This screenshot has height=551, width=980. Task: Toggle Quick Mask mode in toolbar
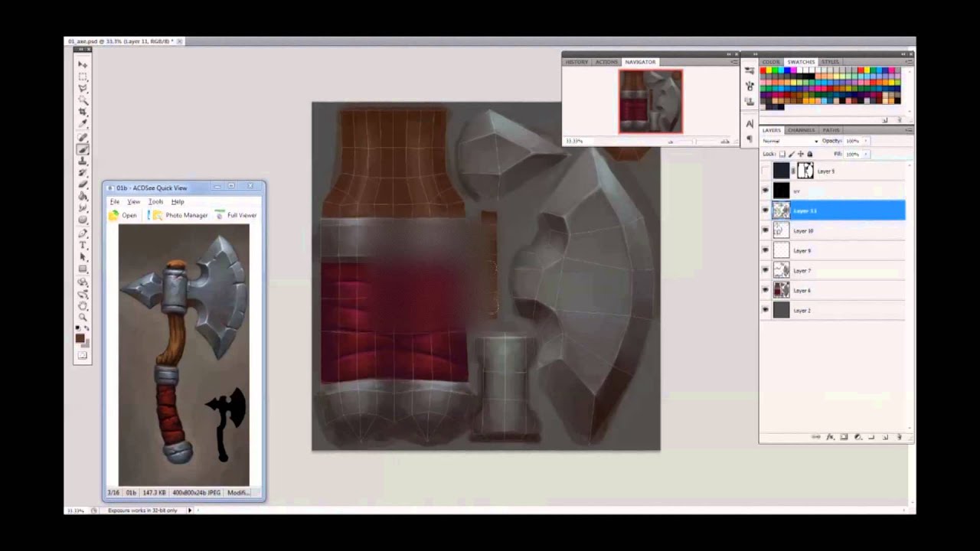(x=83, y=355)
